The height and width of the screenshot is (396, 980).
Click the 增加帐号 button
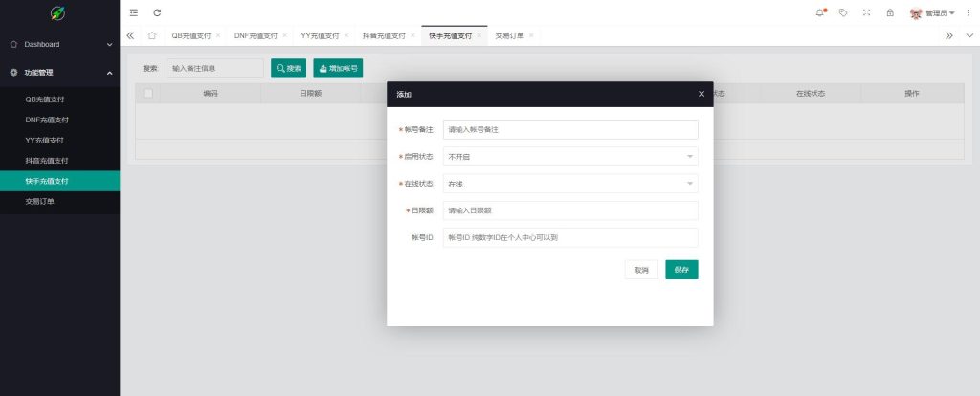coord(338,68)
